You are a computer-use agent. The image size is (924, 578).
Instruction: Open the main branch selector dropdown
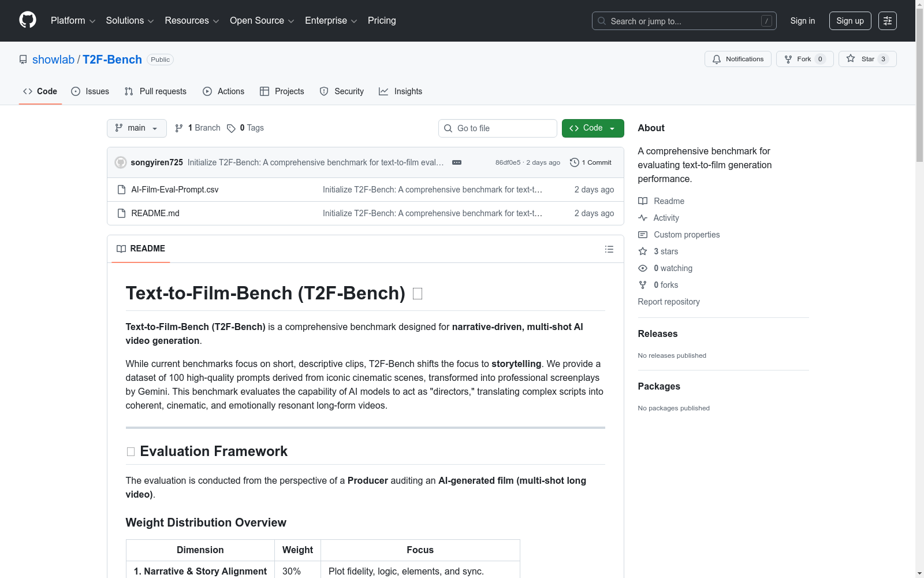[x=137, y=128]
